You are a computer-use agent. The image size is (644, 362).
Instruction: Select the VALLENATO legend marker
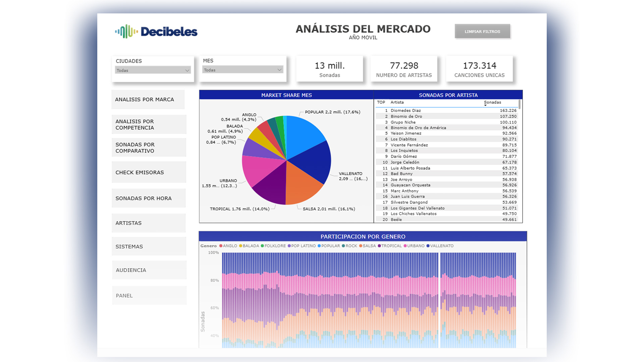[x=428, y=246]
